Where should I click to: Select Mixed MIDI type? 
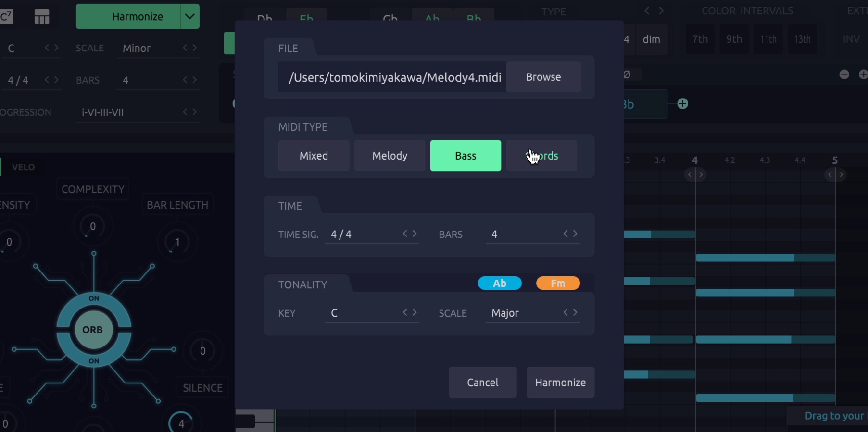pos(314,156)
